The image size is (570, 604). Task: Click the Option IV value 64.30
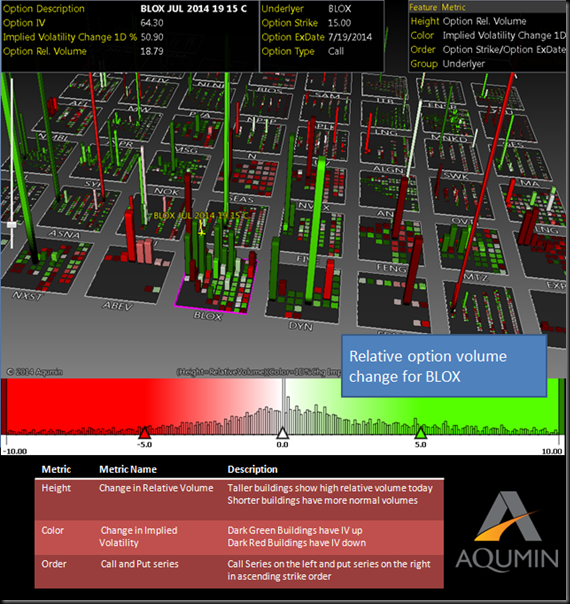pos(152,23)
